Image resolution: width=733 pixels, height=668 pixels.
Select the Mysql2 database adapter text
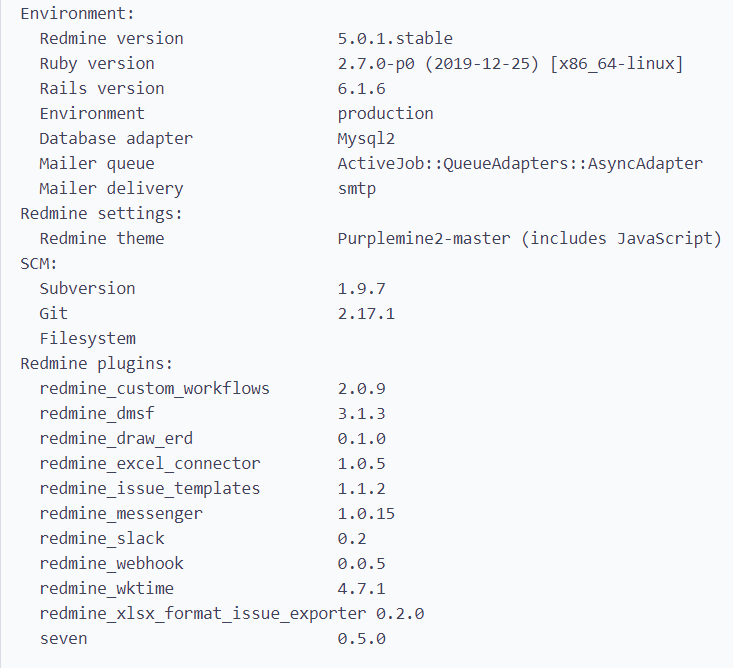pyautogui.click(x=366, y=139)
